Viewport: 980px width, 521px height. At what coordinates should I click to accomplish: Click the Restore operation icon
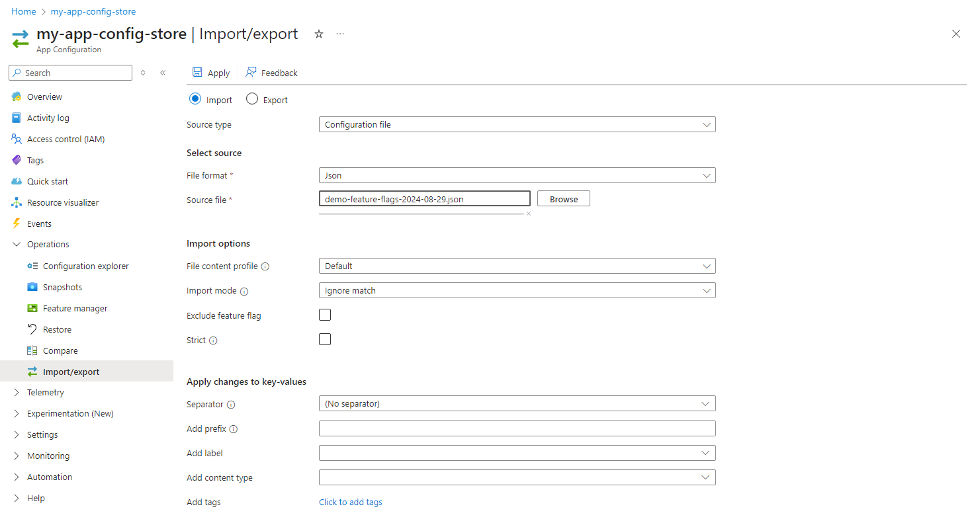(x=31, y=329)
